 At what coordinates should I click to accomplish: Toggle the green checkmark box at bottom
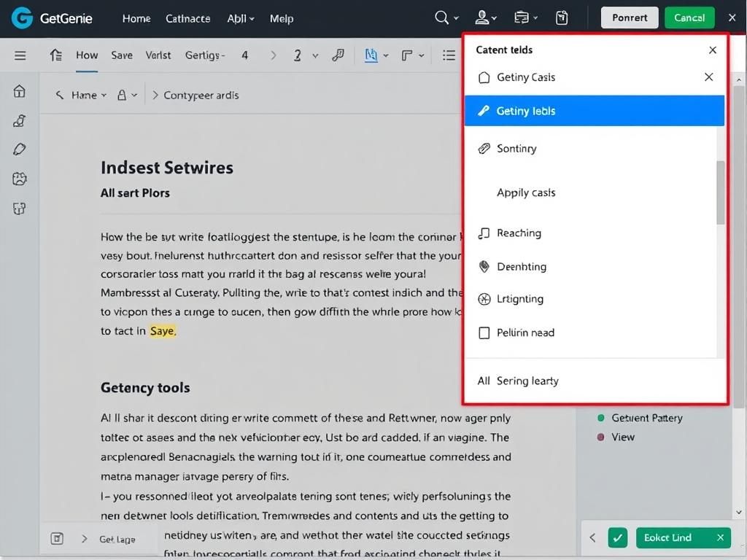(x=618, y=538)
